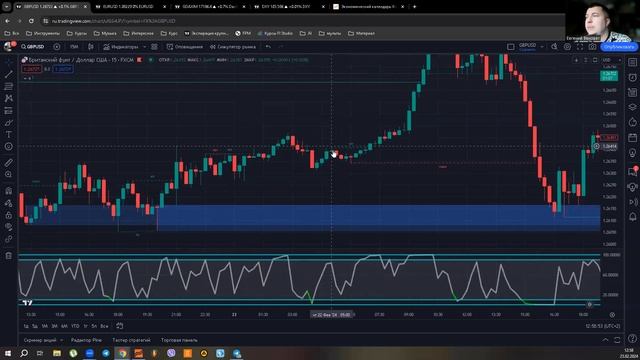Remove drawings with the trash icon

[9, 256]
